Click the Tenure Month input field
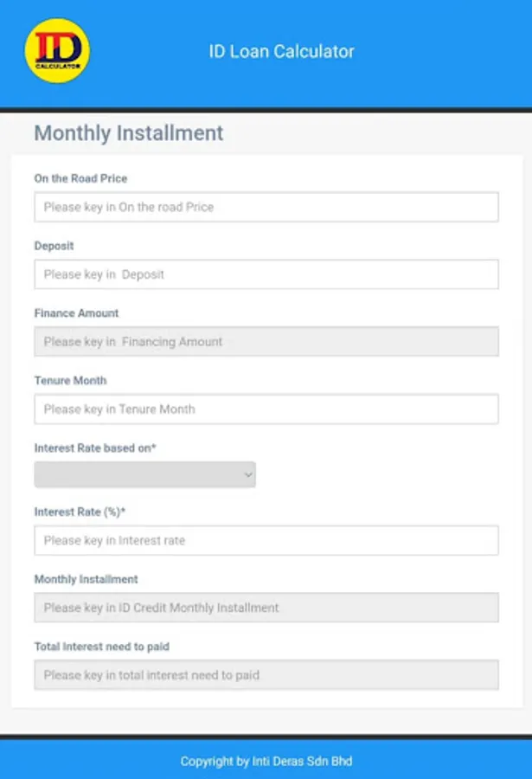Screen dimensions: 532x779 pyautogui.click(x=266, y=409)
